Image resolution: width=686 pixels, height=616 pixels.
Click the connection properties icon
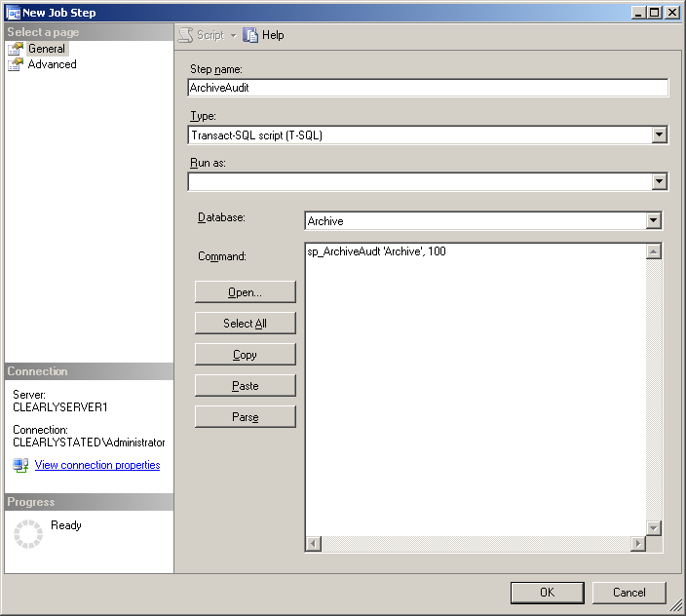[20, 466]
